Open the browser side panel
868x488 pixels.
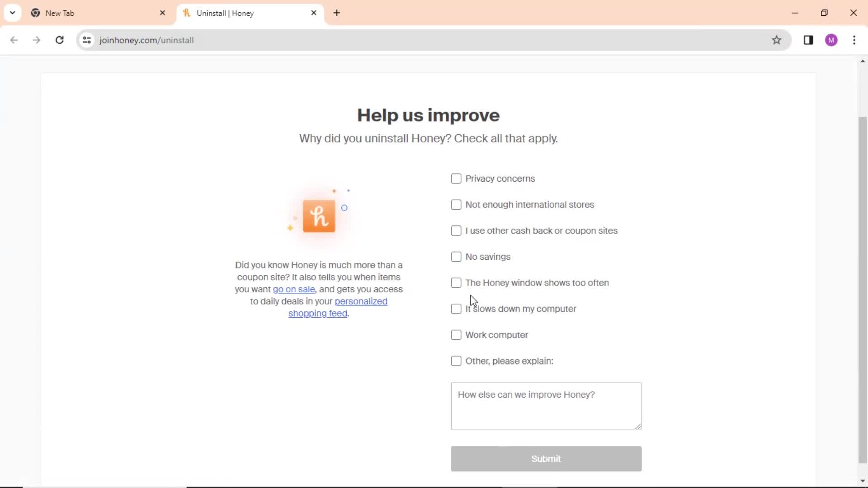[809, 40]
